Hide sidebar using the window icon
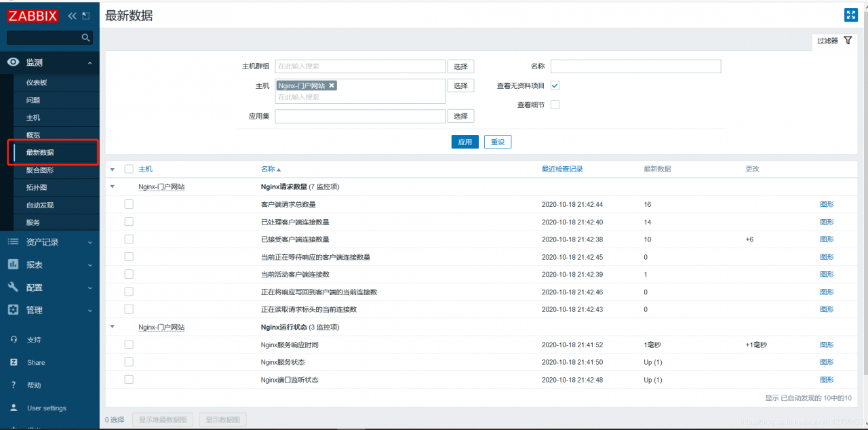 point(85,16)
